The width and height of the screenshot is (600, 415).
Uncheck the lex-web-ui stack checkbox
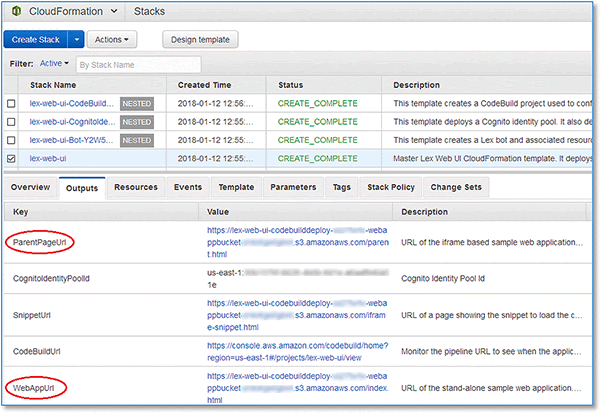tap(11, 158)
